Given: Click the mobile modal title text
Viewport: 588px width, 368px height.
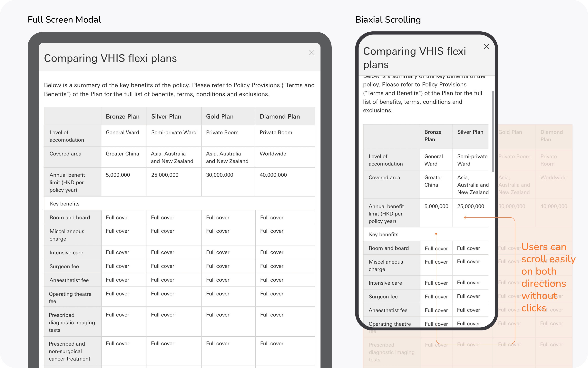Looking at the screenshot, I should click(415, 58).
